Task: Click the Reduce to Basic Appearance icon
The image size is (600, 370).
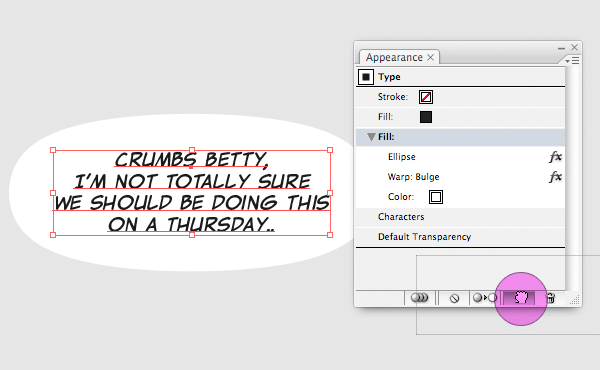Action: tap(484, 298)
